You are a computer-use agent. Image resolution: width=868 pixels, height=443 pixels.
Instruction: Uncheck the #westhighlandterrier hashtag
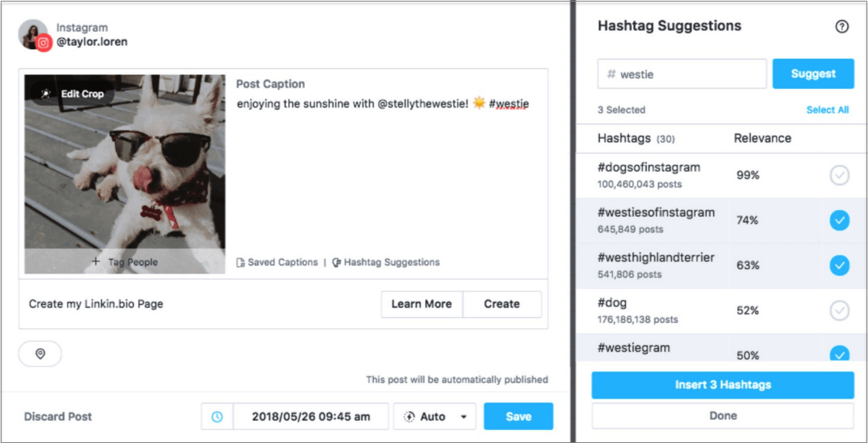tap(840, 266)
